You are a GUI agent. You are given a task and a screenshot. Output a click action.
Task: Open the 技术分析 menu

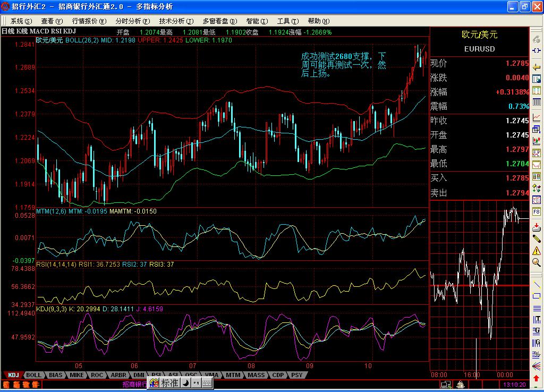[x=176, y=21]
